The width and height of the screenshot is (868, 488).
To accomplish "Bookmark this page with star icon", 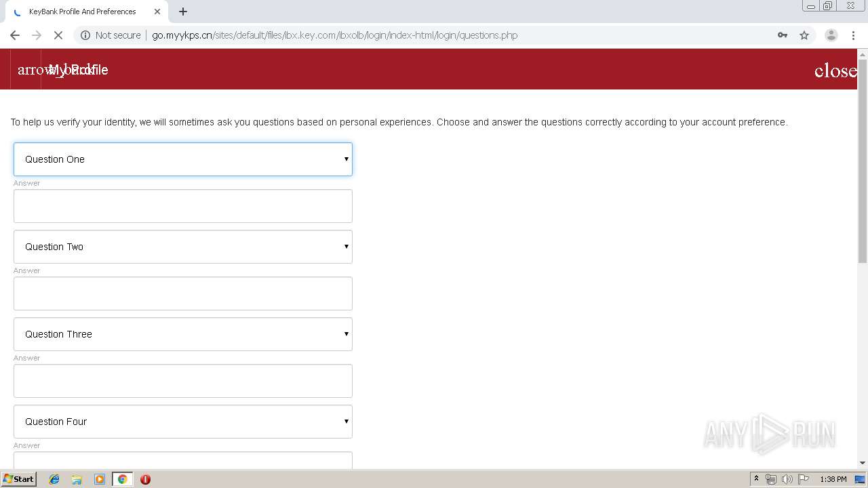I will click(x=804, y=35).
